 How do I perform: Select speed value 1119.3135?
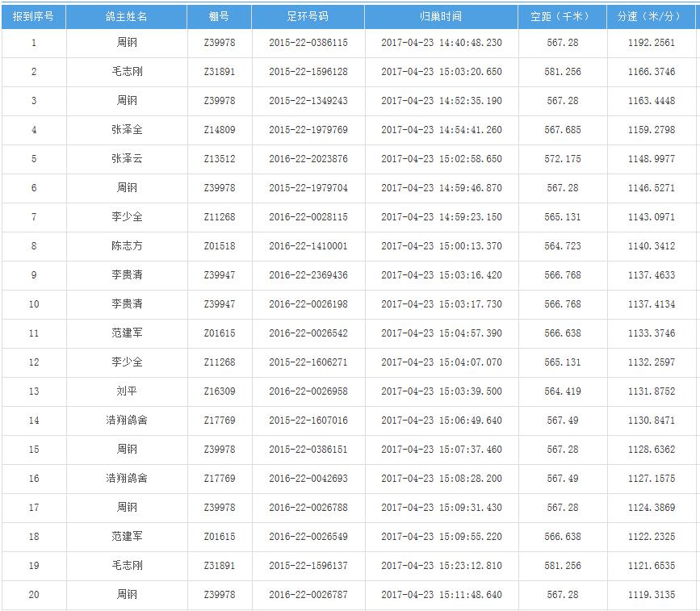pos(651,595)
